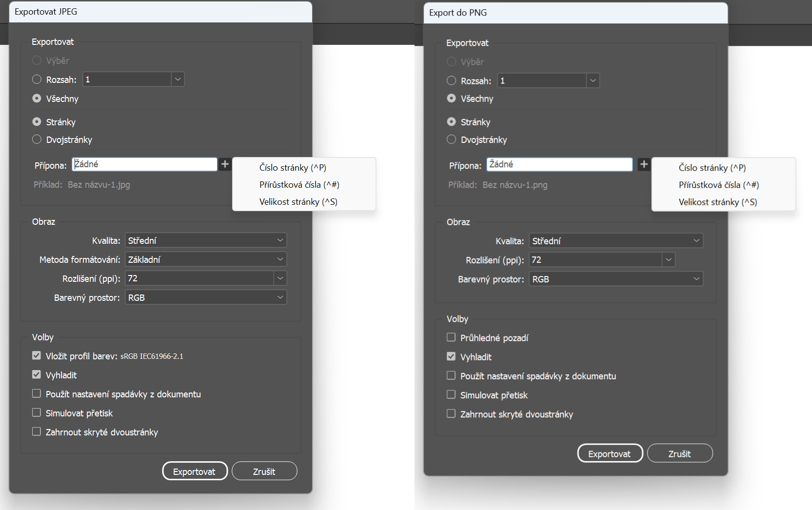
Task: Click Zrušit button in the JPEG dialog
Action: [264, 471]
